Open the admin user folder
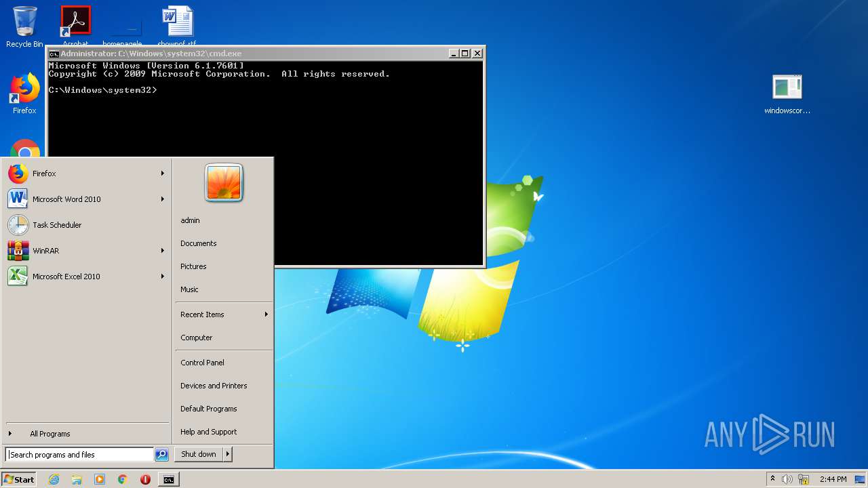Viewport: 868px width, 488px height. click(190, 220)
